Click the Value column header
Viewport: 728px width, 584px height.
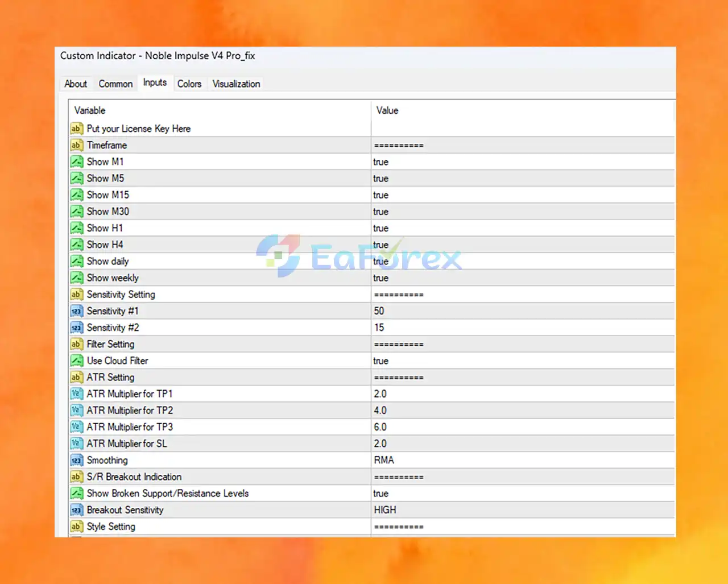[523, 110]
